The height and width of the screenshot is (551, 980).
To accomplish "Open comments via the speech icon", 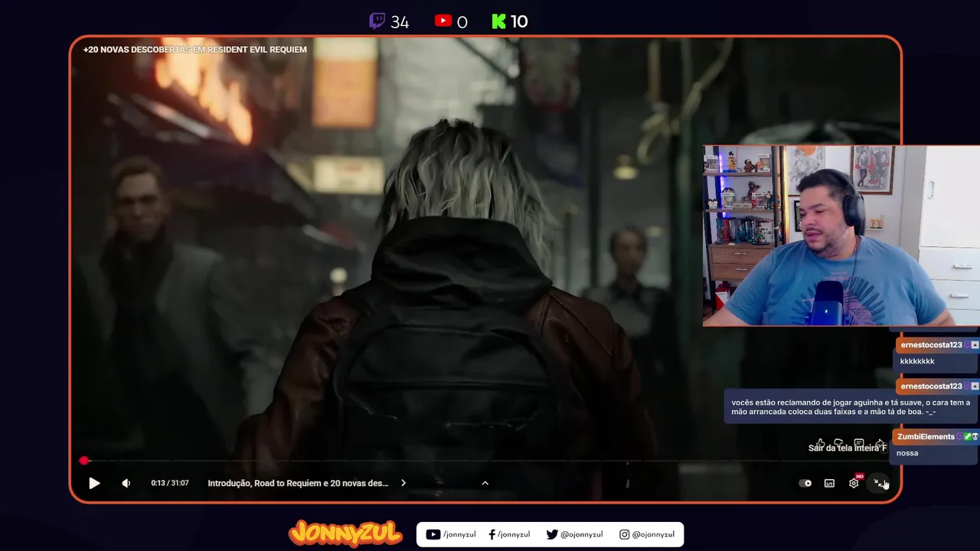I will [x=859, y=443].
